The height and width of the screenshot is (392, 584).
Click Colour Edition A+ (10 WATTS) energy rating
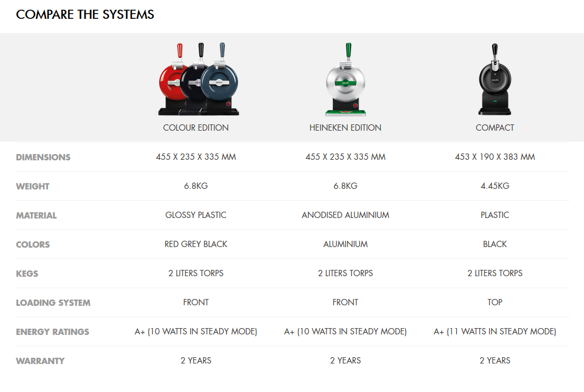coord(196,332)
